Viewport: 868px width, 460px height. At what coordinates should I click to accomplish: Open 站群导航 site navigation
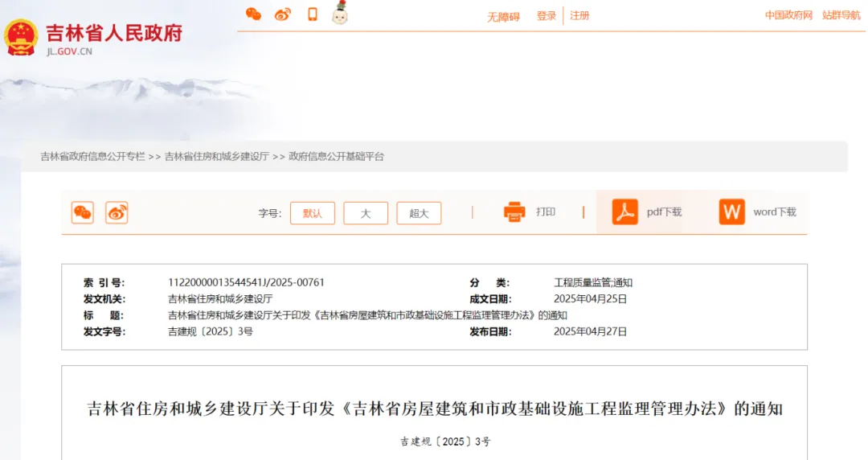pos(841,15)
